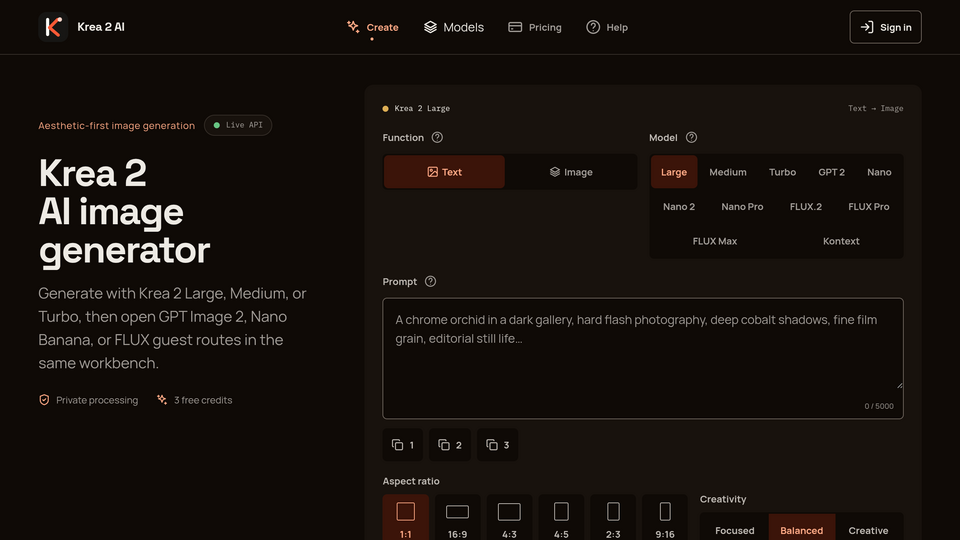Click the Private processing shield icon
This screenshot has height=540, width=960.
tap(44, 400)
